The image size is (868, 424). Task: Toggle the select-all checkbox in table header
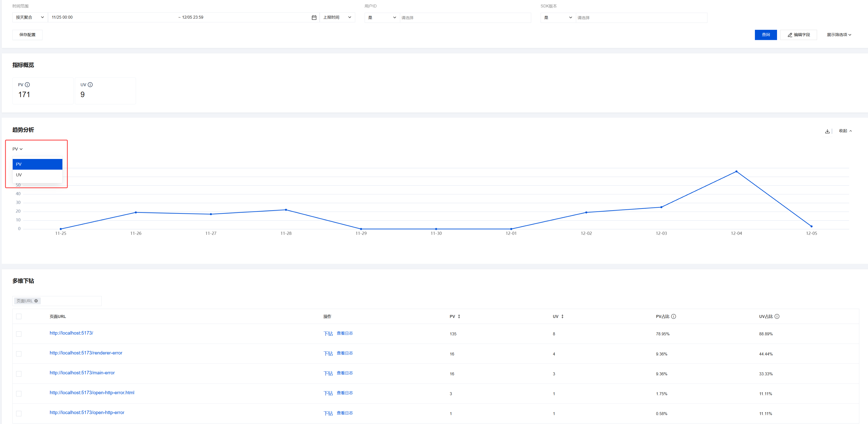tap(19, 316)
